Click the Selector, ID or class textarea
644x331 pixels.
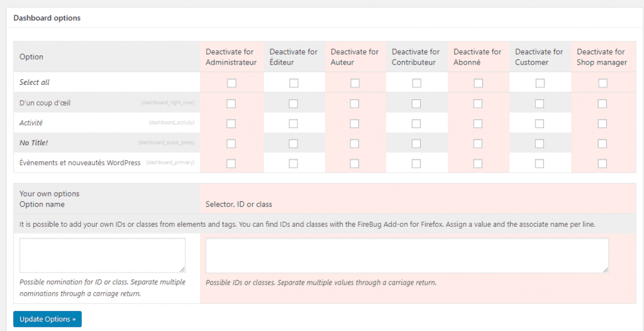tap(407, 255)
